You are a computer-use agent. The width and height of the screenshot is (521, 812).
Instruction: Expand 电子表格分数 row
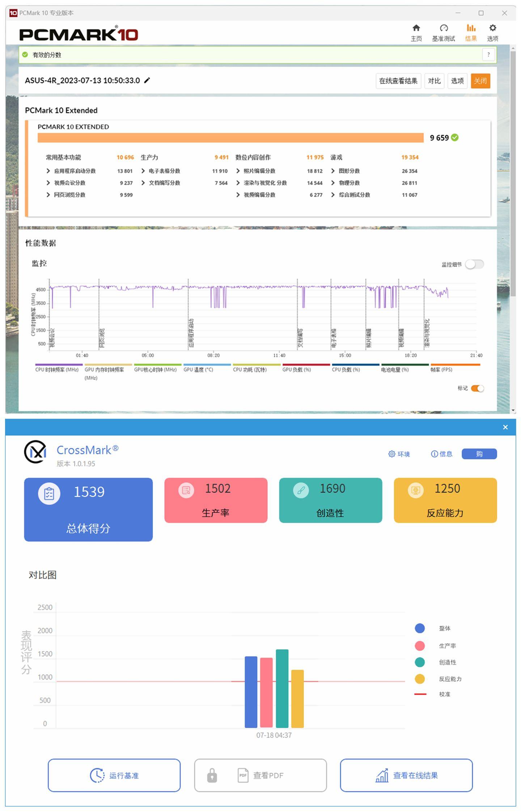click(x=143, y=171)
